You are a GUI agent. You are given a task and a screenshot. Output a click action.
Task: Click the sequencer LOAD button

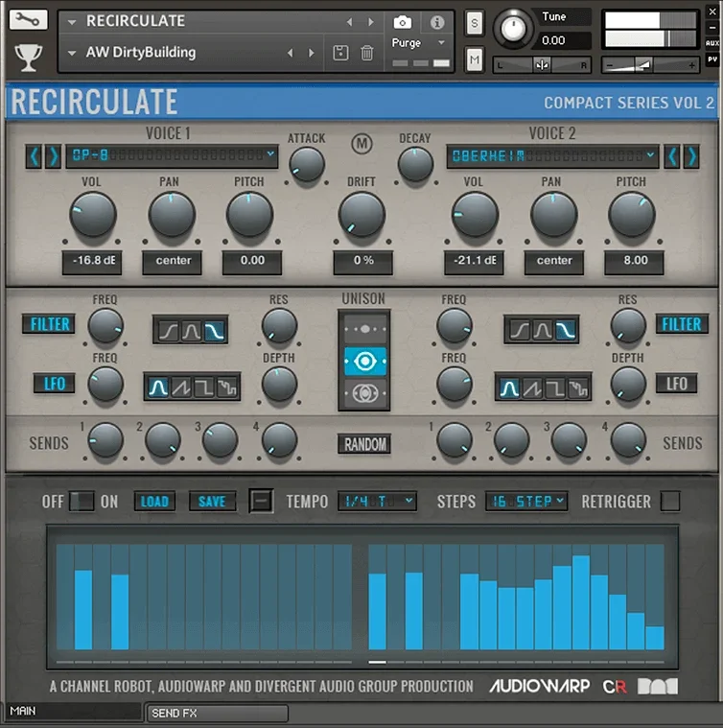[154, 502]
